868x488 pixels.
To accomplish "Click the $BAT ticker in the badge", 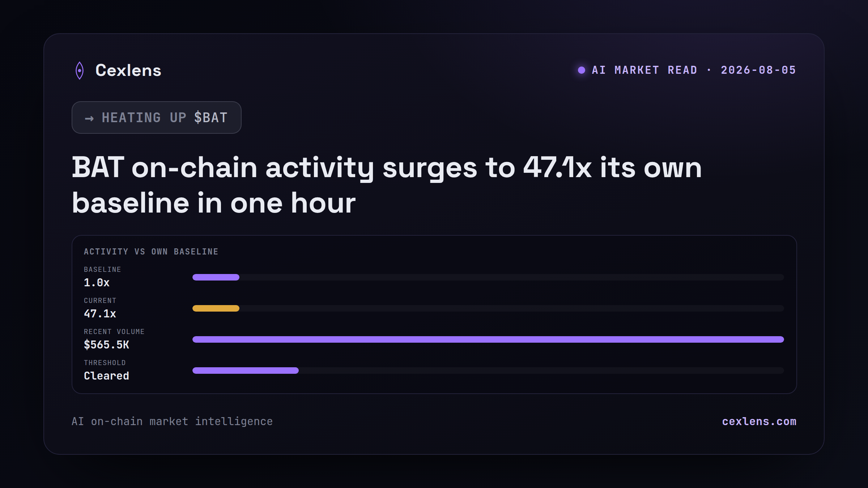I will click(x=211, y=118).
